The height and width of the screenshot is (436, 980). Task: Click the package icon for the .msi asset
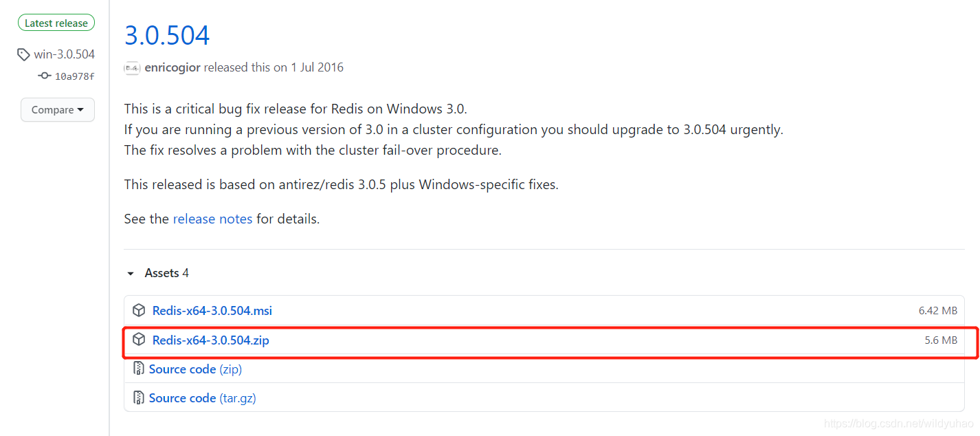pyautogui.click(x=139, y=311)
